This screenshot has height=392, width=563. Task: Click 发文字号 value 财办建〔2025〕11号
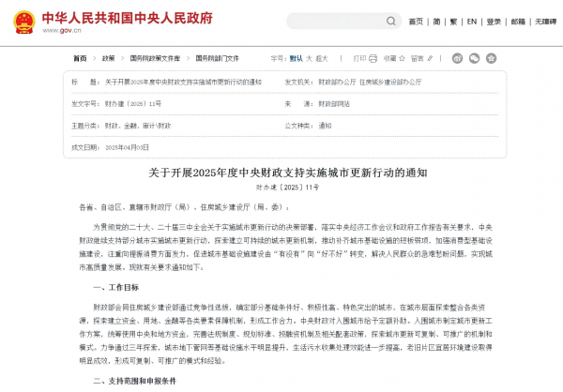pyautogui.click(x=133, y=104)
